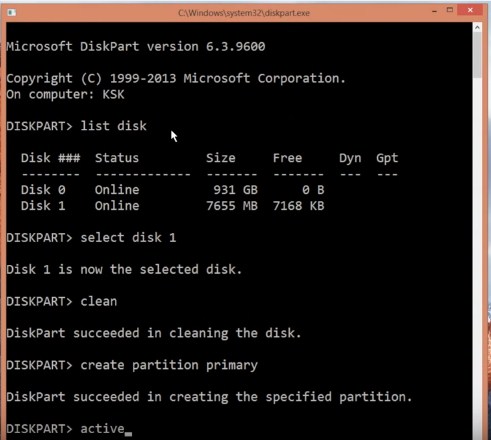Open the diskpart window system menu icon

[12, 12]
